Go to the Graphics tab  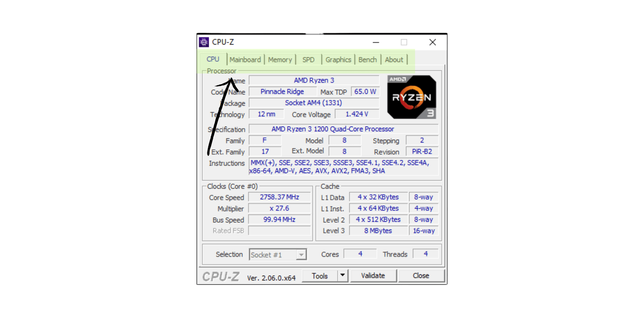pos(338,60)
